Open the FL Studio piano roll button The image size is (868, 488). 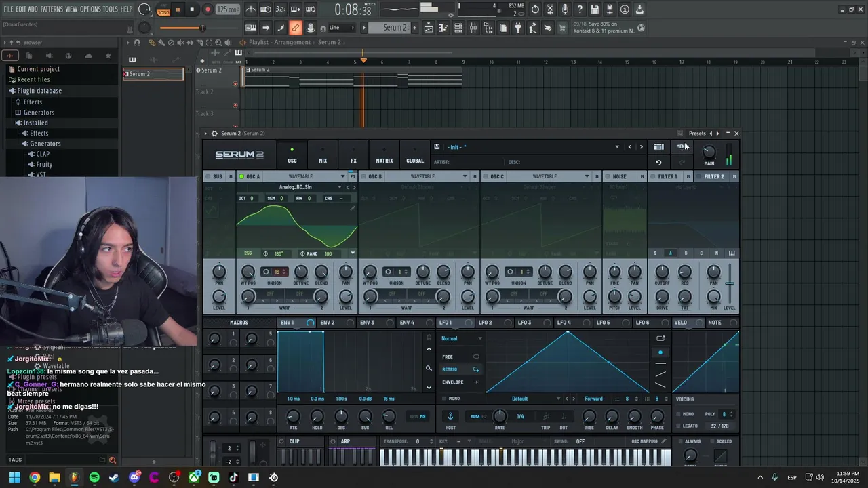pos(443,28)
